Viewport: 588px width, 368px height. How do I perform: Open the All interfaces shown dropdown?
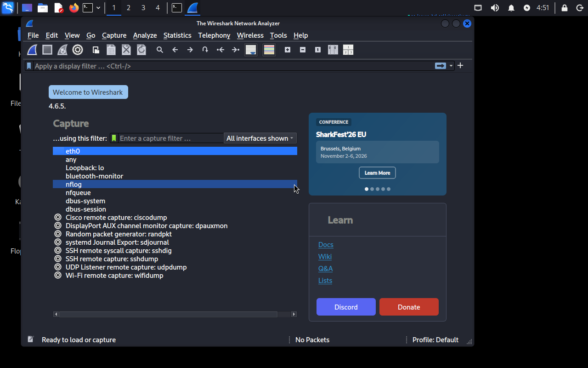tap(260, 138)
